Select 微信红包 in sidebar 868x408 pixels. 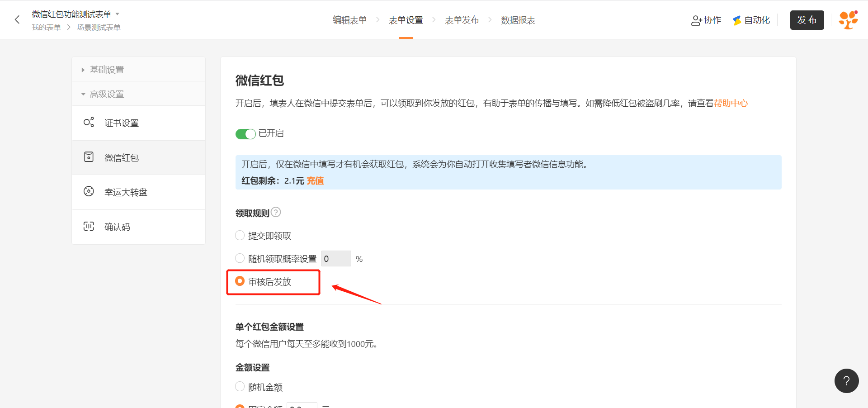[138, 157]
